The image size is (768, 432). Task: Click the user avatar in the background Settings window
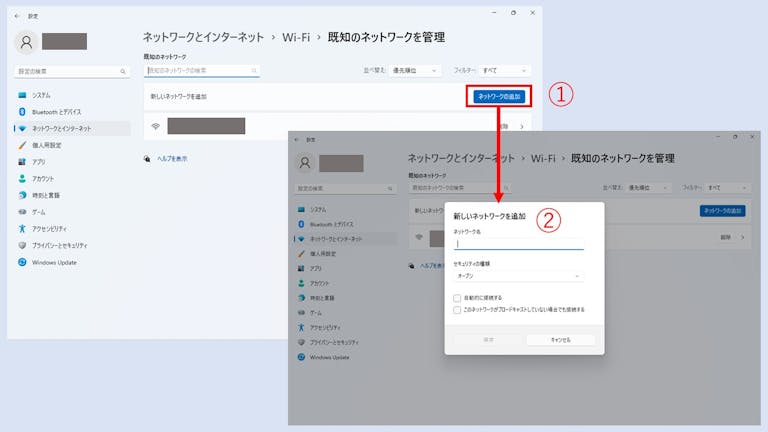(26, 42)
